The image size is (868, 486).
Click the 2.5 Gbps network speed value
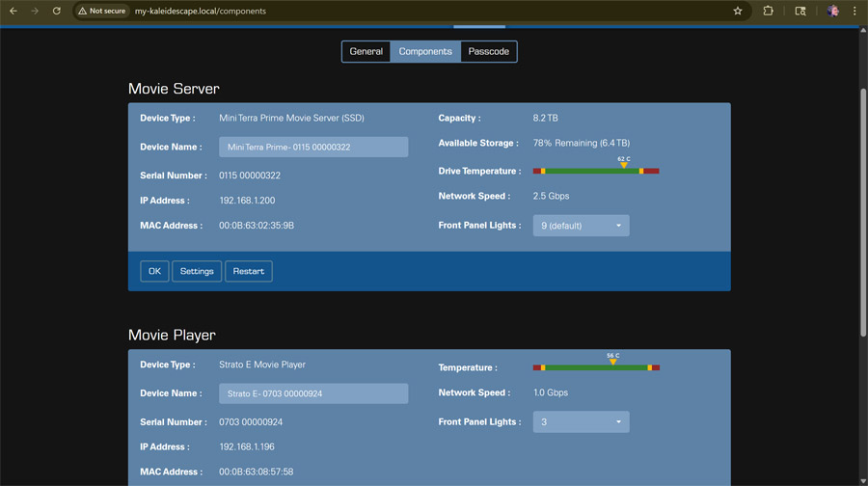pos(551,196)
